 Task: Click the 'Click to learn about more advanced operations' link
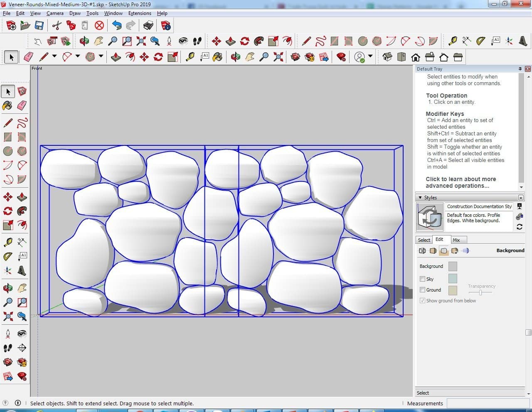[461, 182]
